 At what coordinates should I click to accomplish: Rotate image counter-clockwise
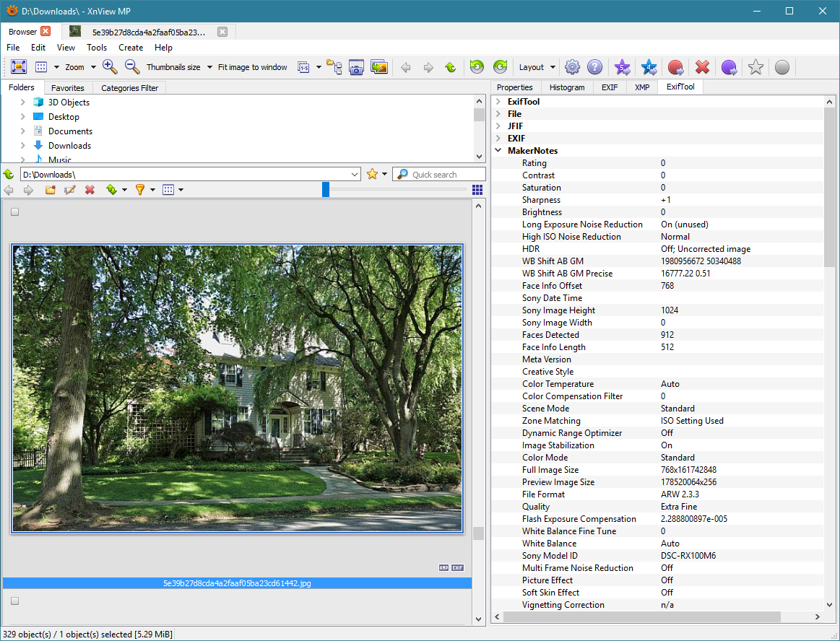pyautogui.click(x=477, y=67)
